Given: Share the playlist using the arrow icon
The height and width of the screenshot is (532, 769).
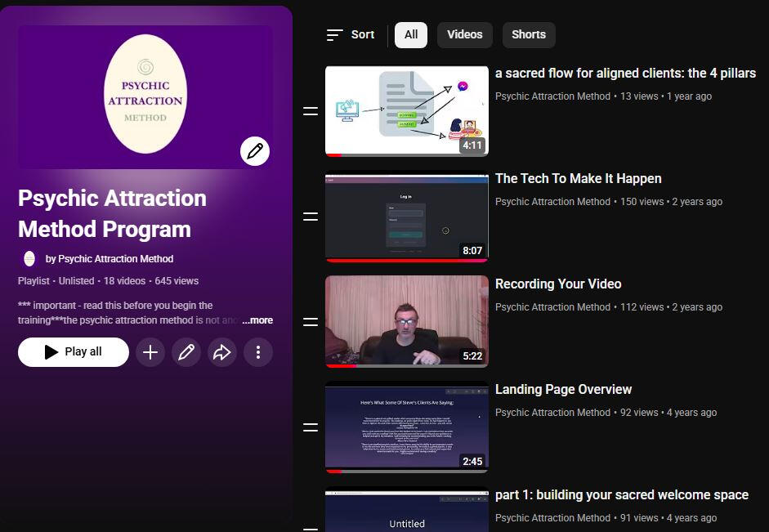Looking at the screenshot, I should click(x=222, y=352).
